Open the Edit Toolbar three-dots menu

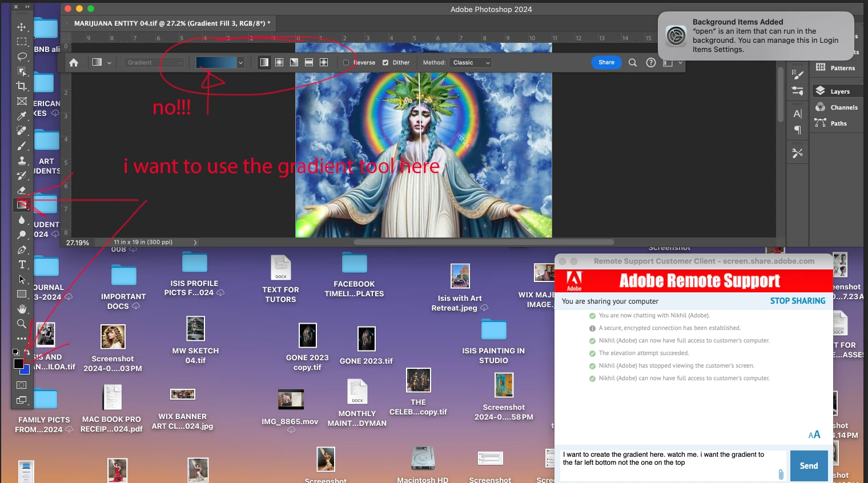(22, 339)
